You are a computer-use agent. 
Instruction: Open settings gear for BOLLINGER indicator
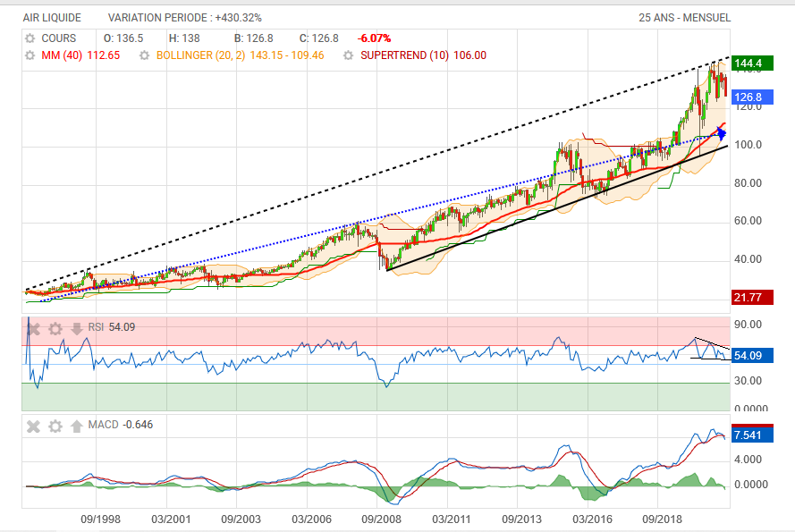[x=145, y=55]
